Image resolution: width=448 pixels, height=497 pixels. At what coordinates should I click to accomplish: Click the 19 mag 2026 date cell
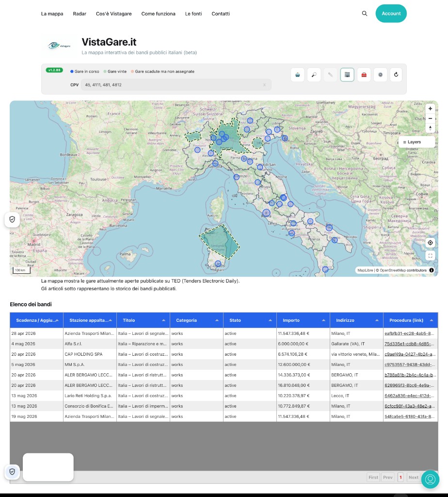36,416
